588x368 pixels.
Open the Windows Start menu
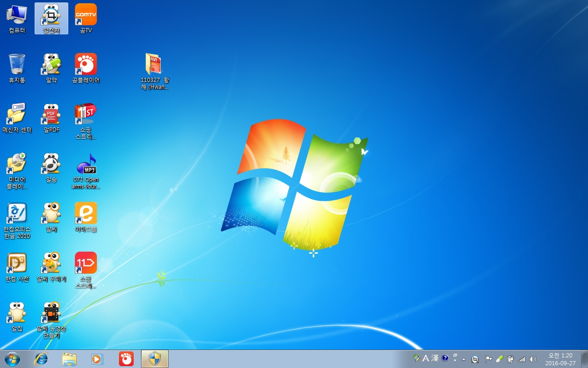[x=12, y=359]
